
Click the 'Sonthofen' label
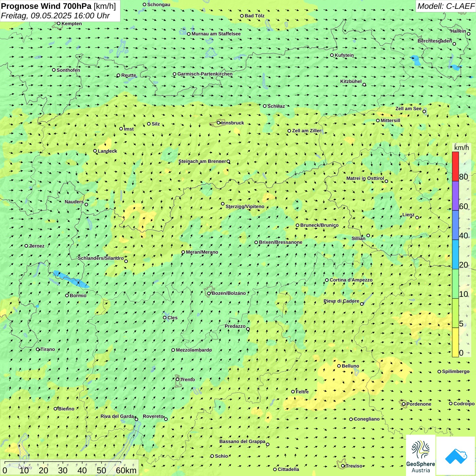(x=68, y=70)
